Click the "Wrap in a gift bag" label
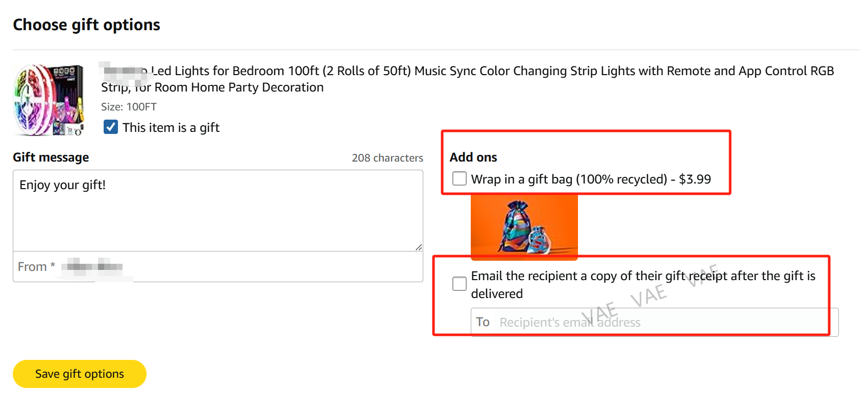 (x=591, y=179)
